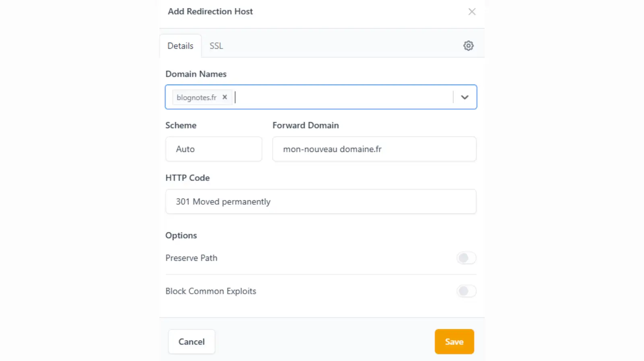This screenshot has height=361, width=644.
Task: Remove the blognotes.fr domain tag
Action: (225, 97)
